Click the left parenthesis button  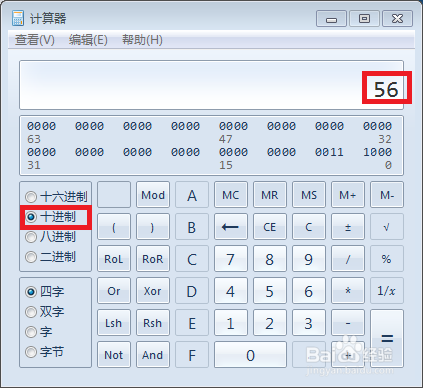[114, 227]
